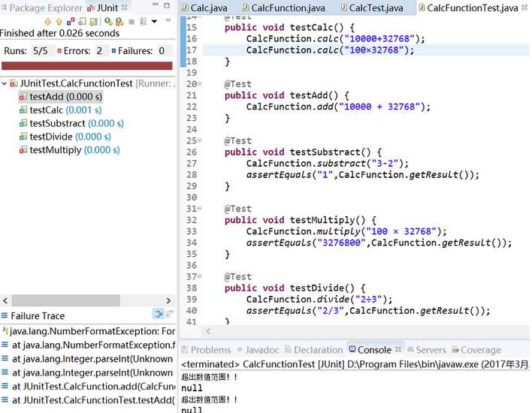Place cursor on line 17 calc call
Viewport: 532px width, 413px height.
(330, 50)
